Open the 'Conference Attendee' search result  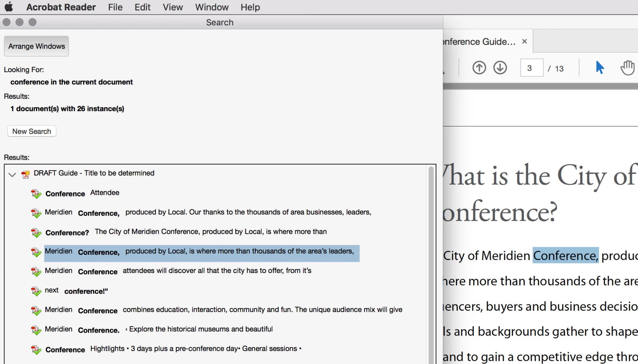tap(82, 193)
